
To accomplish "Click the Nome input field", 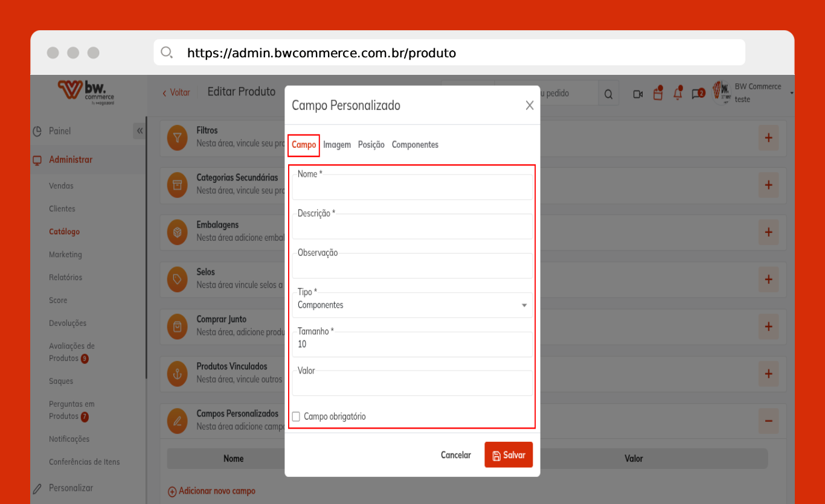I will tap(412, 187).
